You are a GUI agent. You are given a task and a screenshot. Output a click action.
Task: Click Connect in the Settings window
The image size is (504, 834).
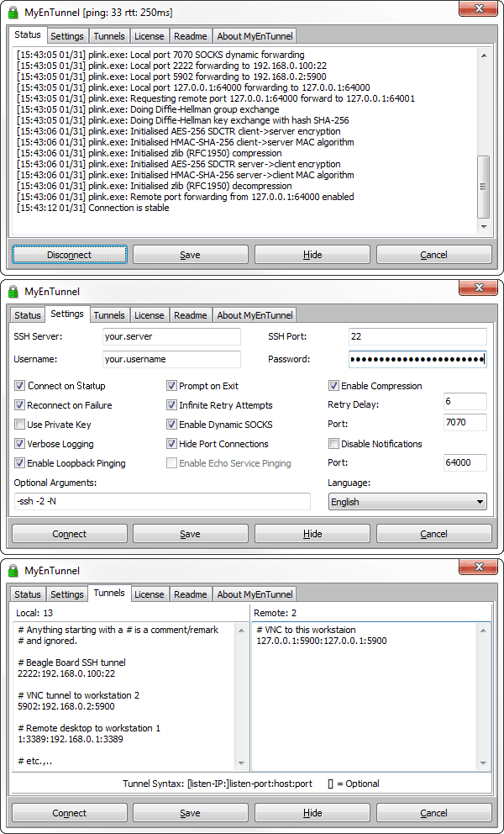69,534
